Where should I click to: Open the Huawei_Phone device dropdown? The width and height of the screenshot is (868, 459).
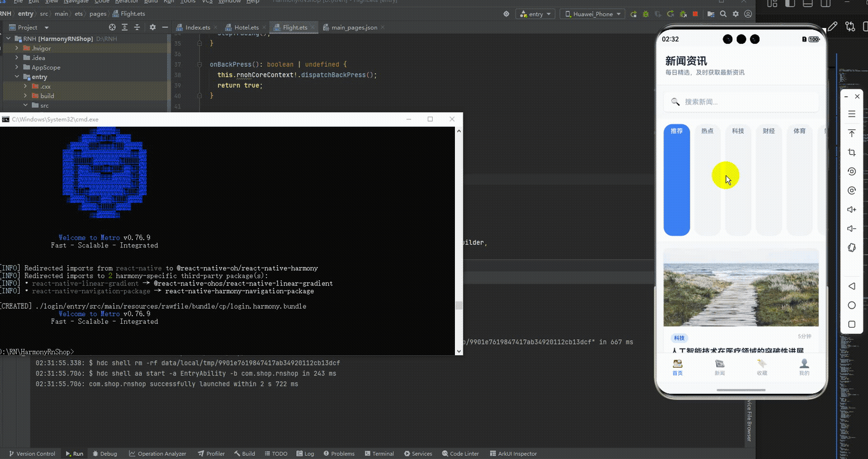[x=592, y=14]
